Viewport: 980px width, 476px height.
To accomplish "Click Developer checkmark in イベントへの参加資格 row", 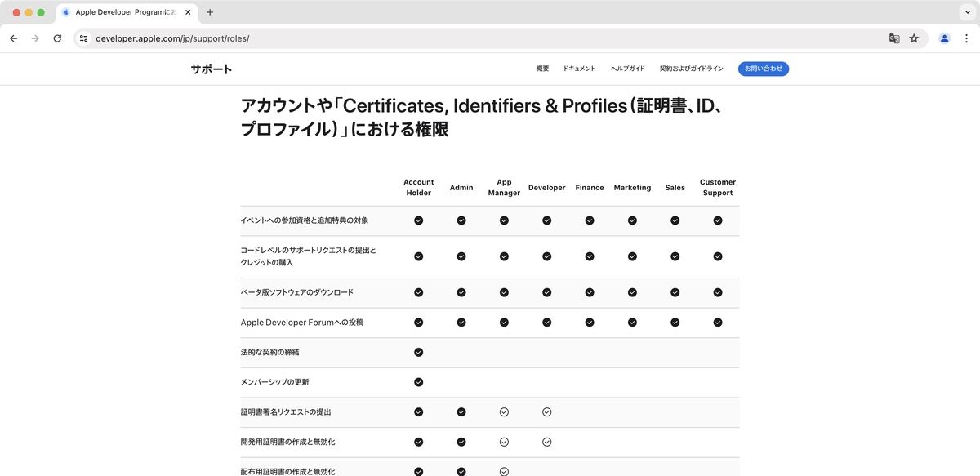I will click(x=547, y=220).
